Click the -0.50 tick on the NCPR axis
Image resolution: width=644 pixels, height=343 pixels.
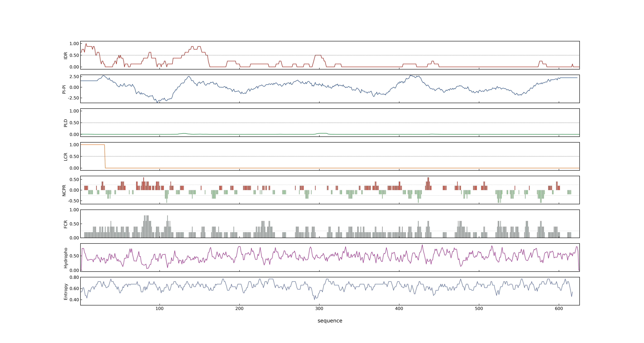coord(73,201)
